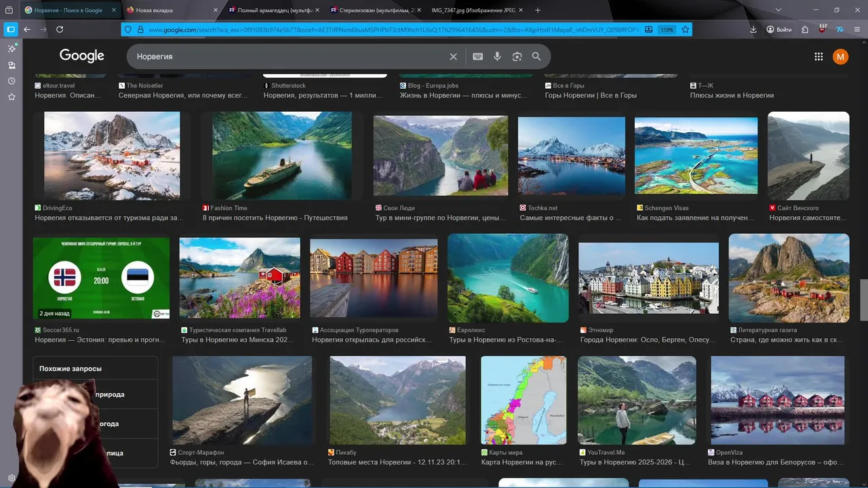Open link '8 причин посетить Норвегию - Путешествия'

275,218
